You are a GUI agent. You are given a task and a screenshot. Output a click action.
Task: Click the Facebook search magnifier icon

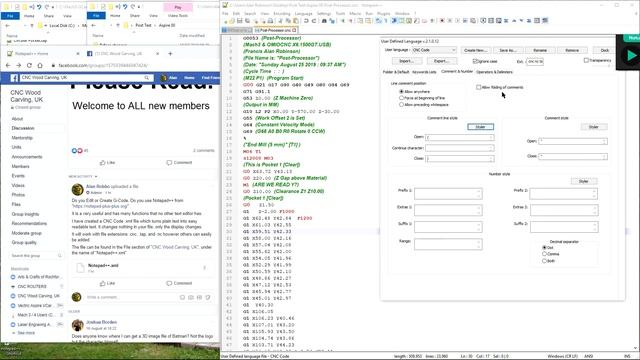tap(147, 78)
